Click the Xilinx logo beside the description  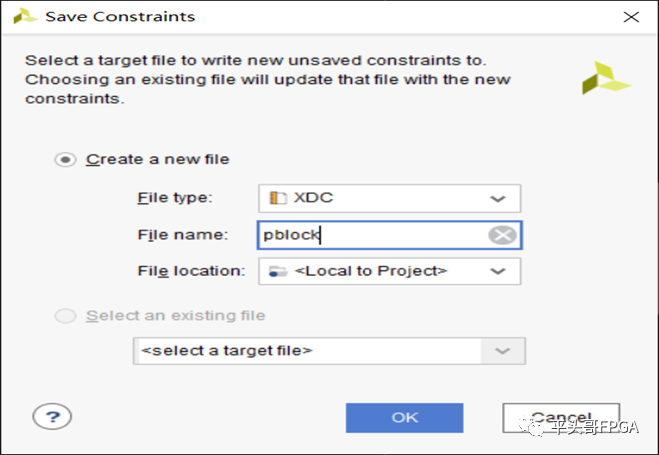pos(606,78)
